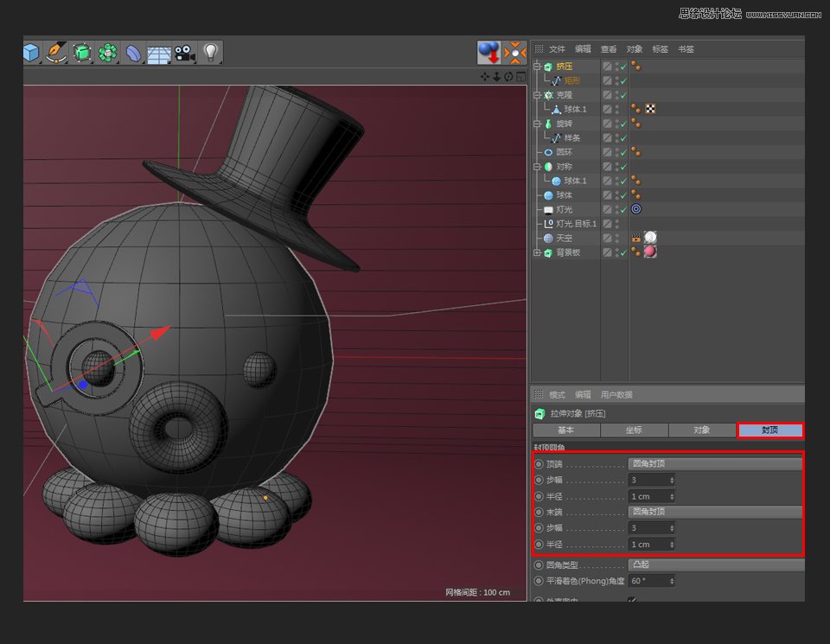Open the 文件 menu in object manager
Image resolution: width=830 pixels, height=644 pixels.
tap(557, 49)
